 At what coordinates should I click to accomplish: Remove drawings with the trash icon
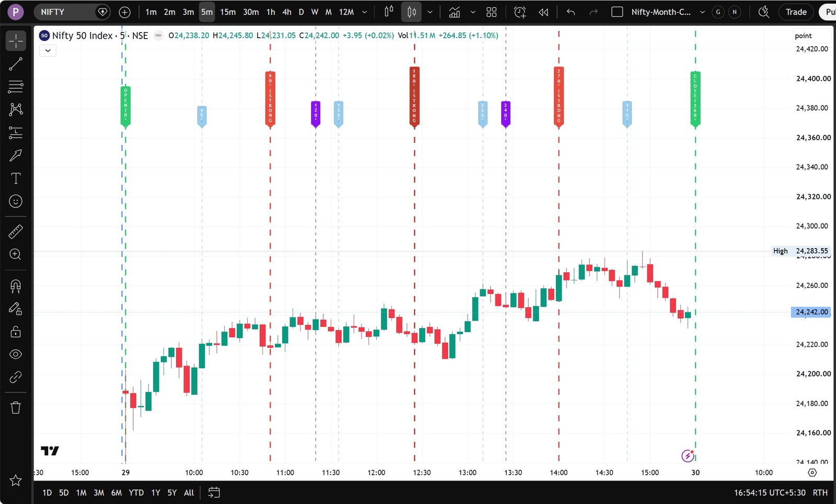(x=16, y=407)
